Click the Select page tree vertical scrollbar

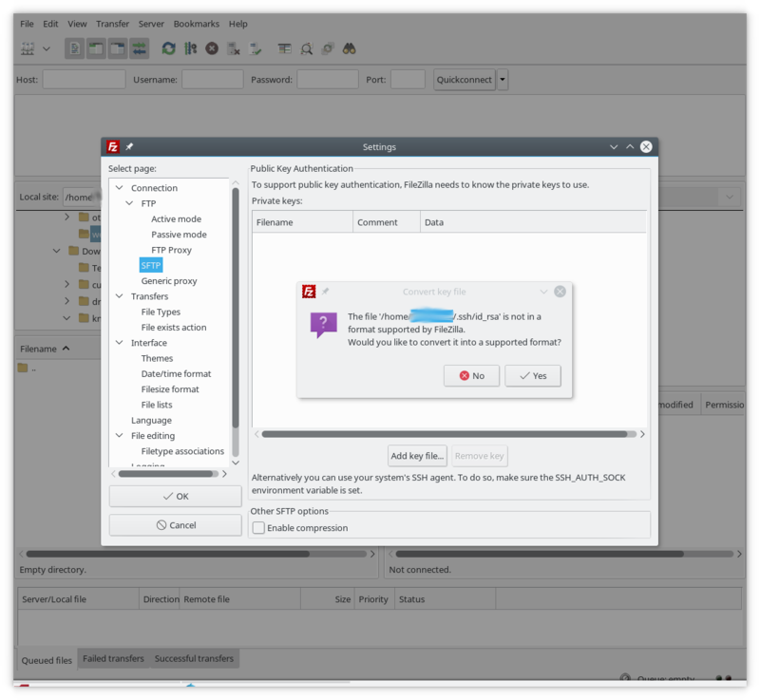coord(236,308)
